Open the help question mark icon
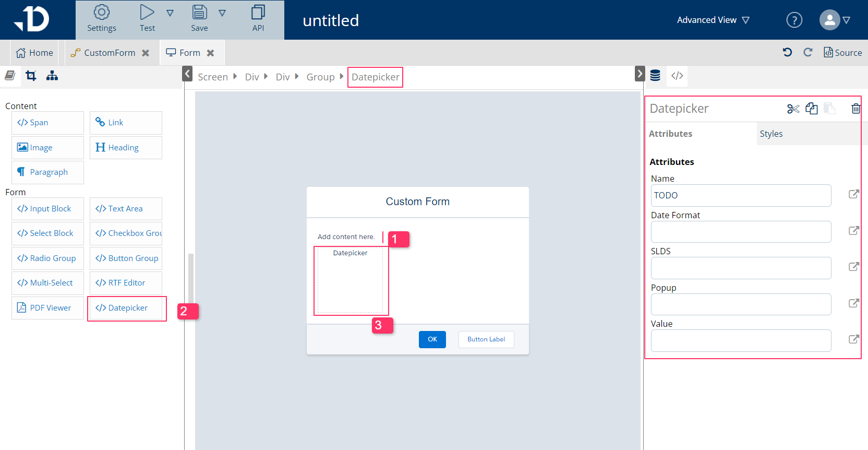The image size is (868, 450). 794,20
